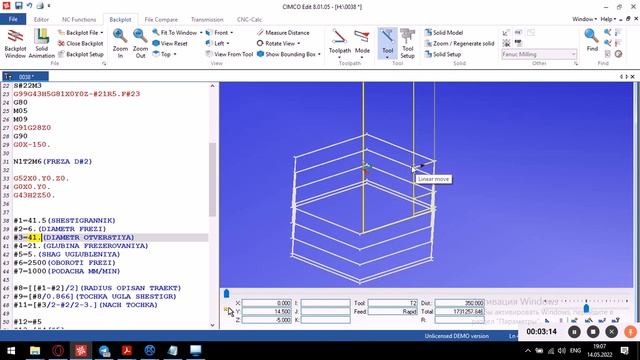The image size is (640, 360).
Task: Enable Rotate View mode
Action: pos(279,43)
